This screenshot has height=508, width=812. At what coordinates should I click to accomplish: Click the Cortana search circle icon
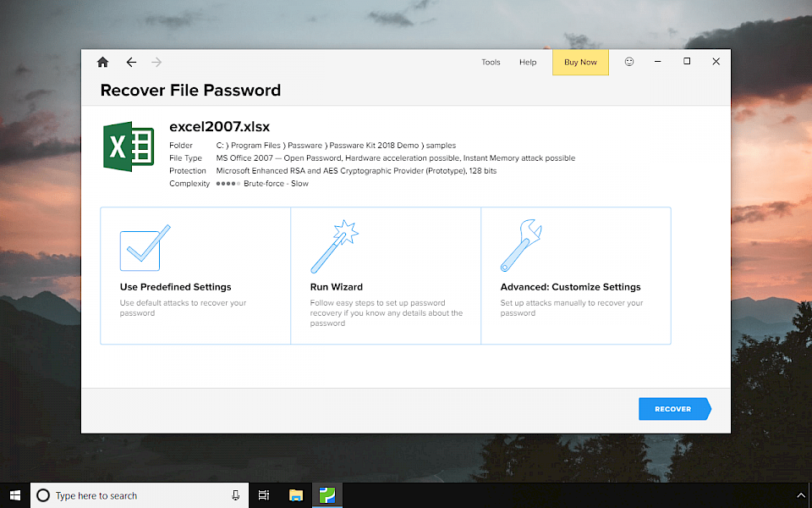[43, 495]
